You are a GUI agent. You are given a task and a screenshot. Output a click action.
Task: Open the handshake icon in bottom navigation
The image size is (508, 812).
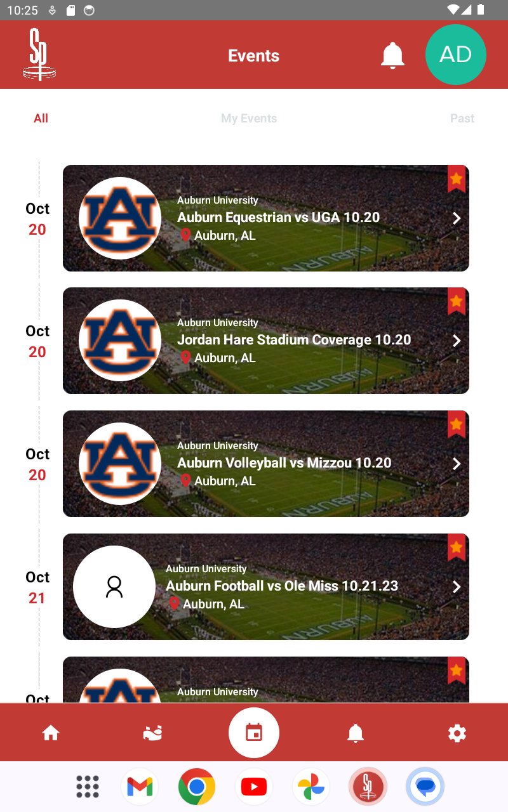(152, 733)
